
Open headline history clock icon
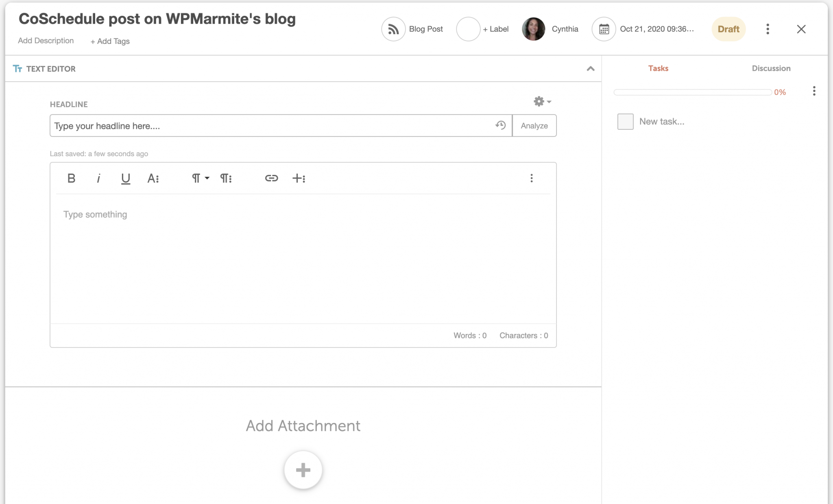pyautogui.click(x=501, y=125)
